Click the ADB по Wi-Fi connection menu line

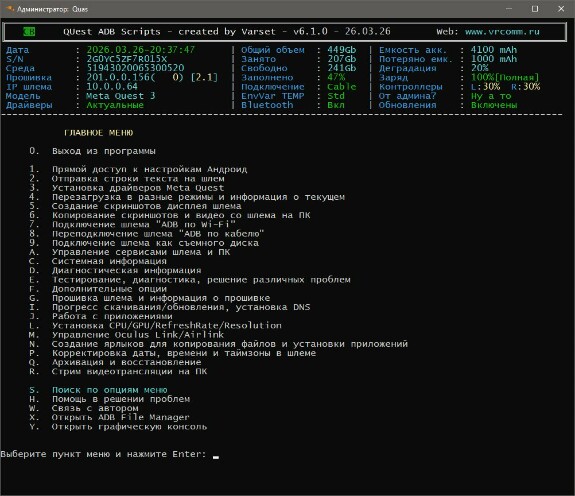coord(132,224)
